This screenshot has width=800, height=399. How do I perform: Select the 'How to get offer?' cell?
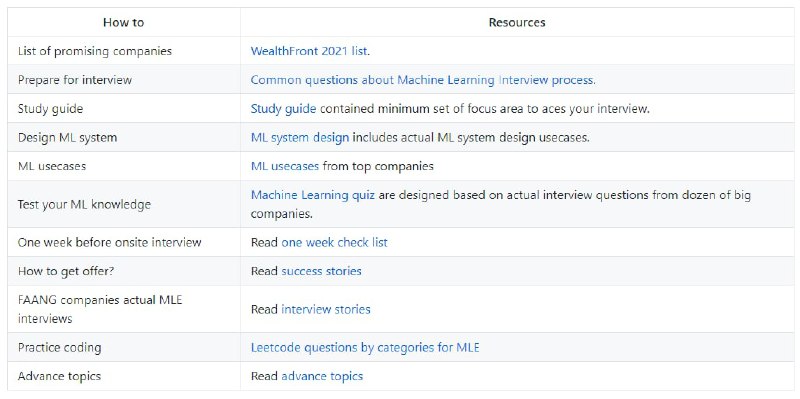pos(124,271)
